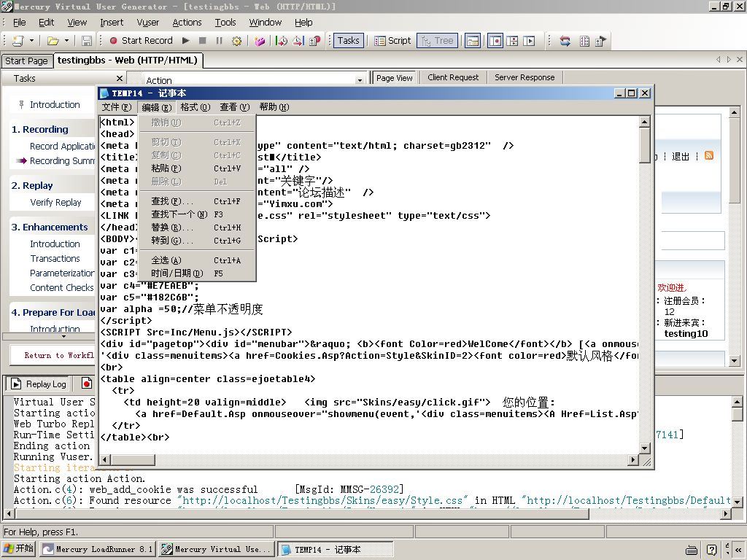Viewport: 747px width, 560px height.
Task: Click the last icon on the main toolbar
Action: click(x=601, y=41)
